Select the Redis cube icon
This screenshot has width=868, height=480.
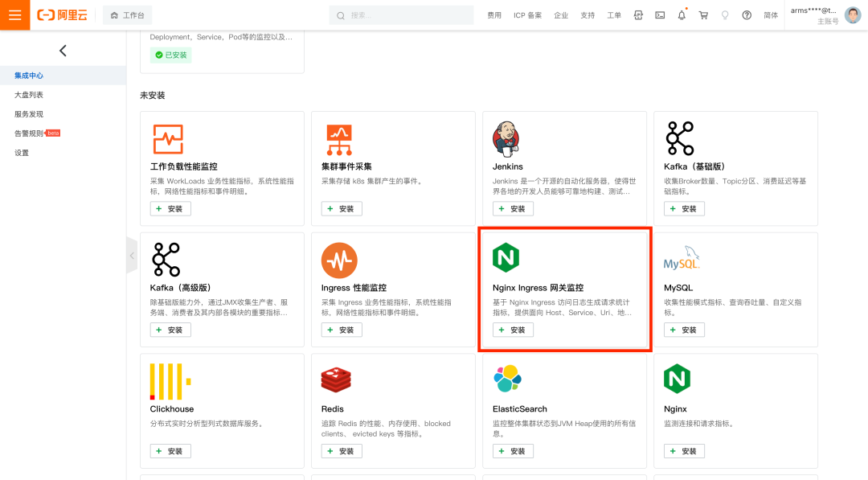337,379
